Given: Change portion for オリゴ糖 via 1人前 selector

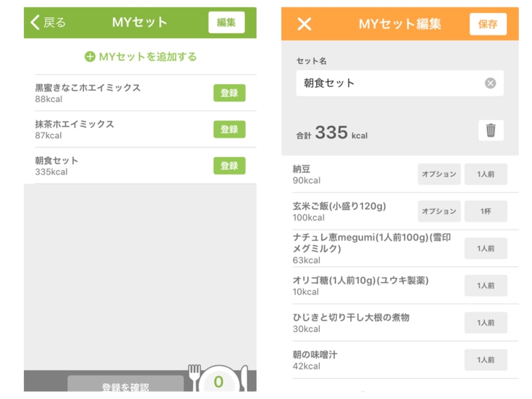Looking at the screenshot, I should tap(486, 286).
